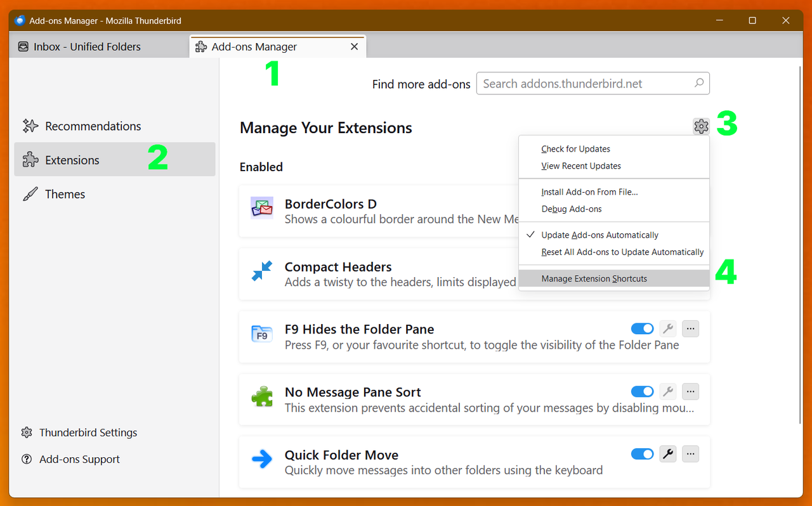Choose Install Add-on From File
The image size is (812, 506).
tap(613, 192)
